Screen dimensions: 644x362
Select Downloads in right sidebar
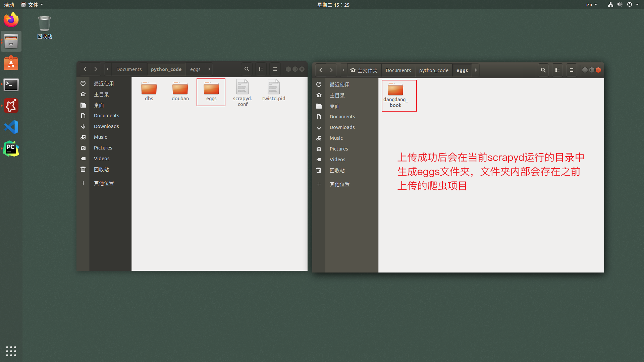tap(342, 127)
